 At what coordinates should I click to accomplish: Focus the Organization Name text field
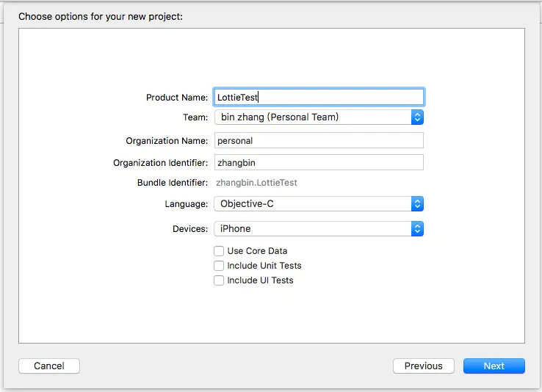(x=319, y=140)
